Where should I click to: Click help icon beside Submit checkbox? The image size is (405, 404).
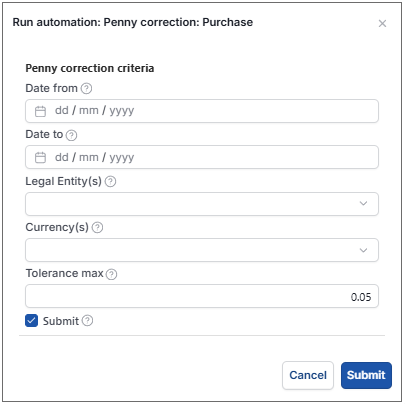[x=87, y=321]
